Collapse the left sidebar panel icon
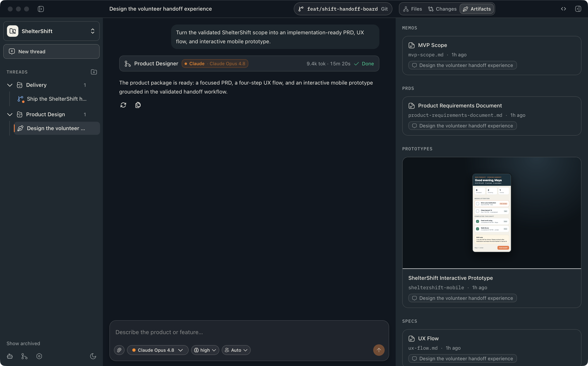Screen dimensions: 588x366 [41, 9]
